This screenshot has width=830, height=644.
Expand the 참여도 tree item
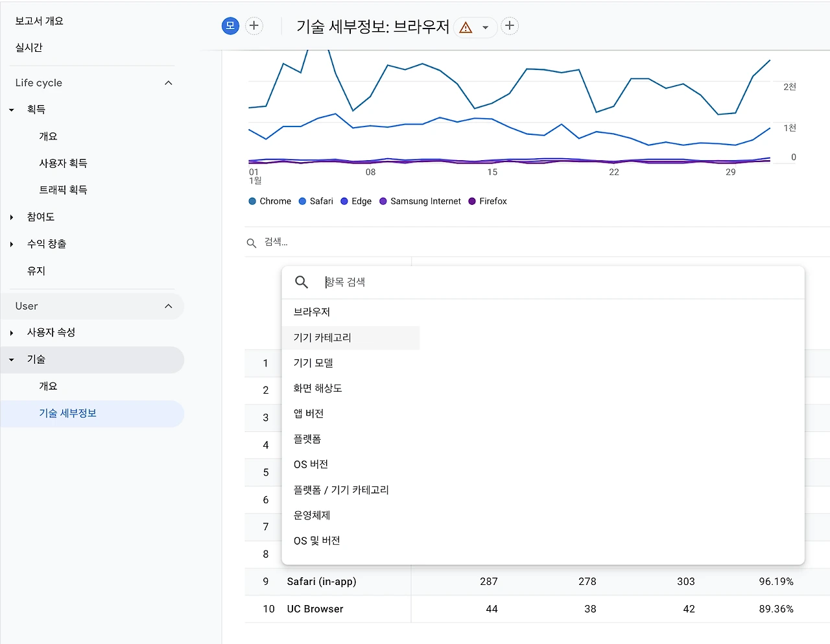12,217
